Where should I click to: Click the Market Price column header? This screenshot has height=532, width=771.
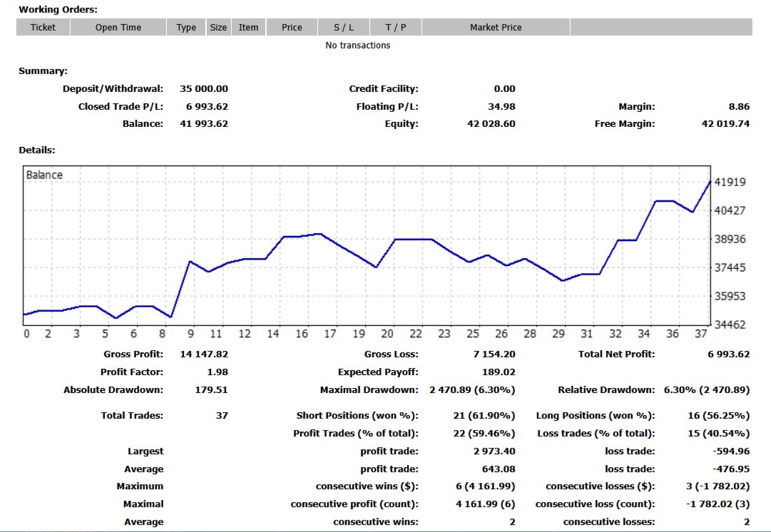click(x=496, y=27)
